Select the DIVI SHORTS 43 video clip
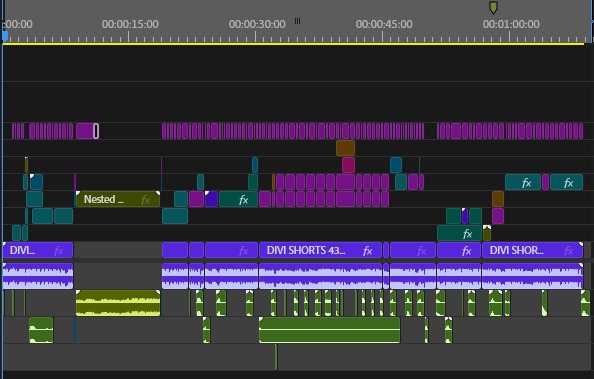The image size is (594, 379). coord(320,251)
